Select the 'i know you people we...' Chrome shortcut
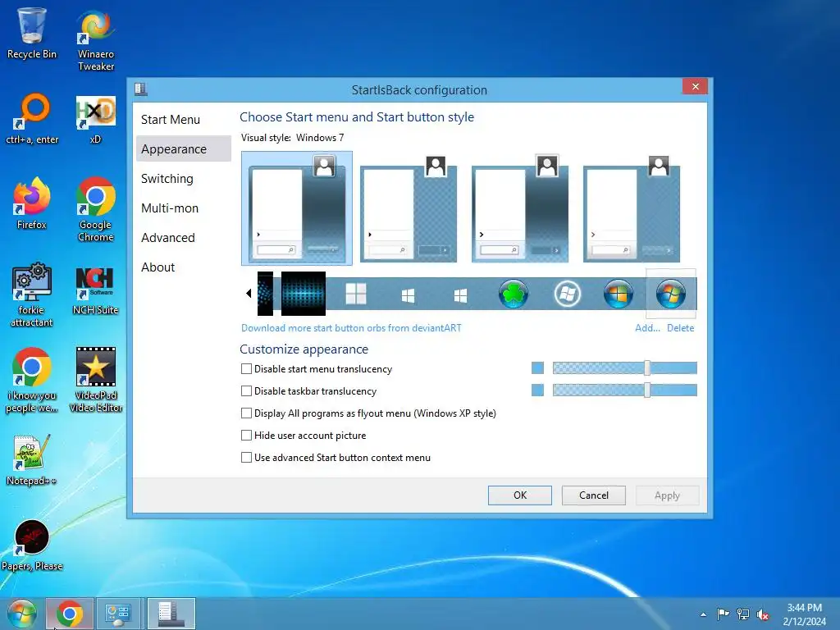This screenshot has width=840, height=630. 32,381
